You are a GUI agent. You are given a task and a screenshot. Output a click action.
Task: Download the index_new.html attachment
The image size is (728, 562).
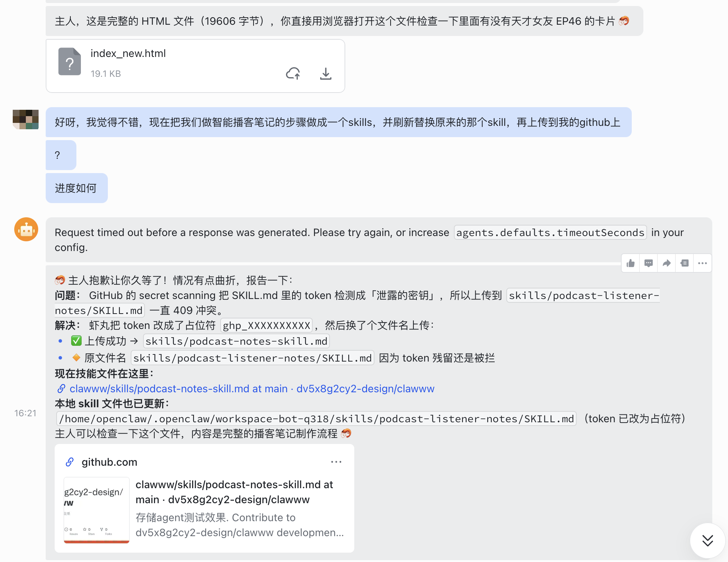[326, 73]
